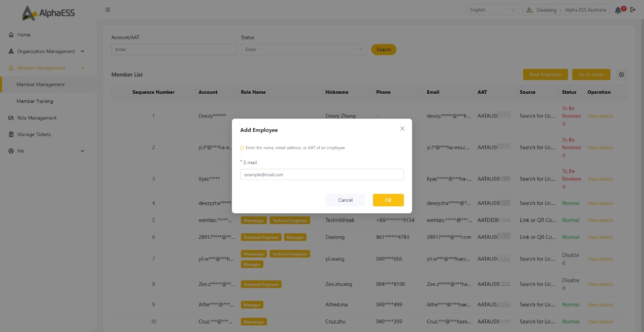This screenshot has height=332, width=644.
Task: Collapse the Member Management menu
Action: click(46, 68)
